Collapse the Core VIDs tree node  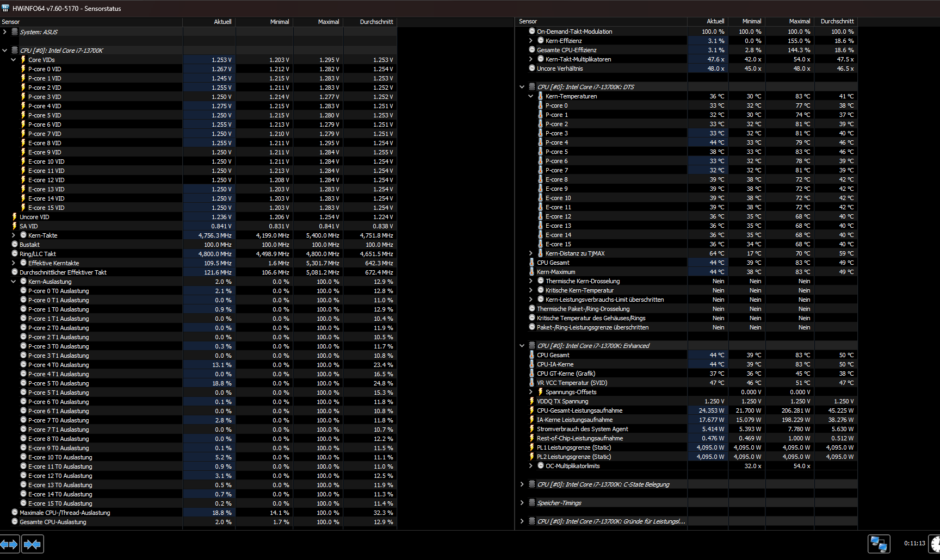pyautogui.click(x=14, y=60)
